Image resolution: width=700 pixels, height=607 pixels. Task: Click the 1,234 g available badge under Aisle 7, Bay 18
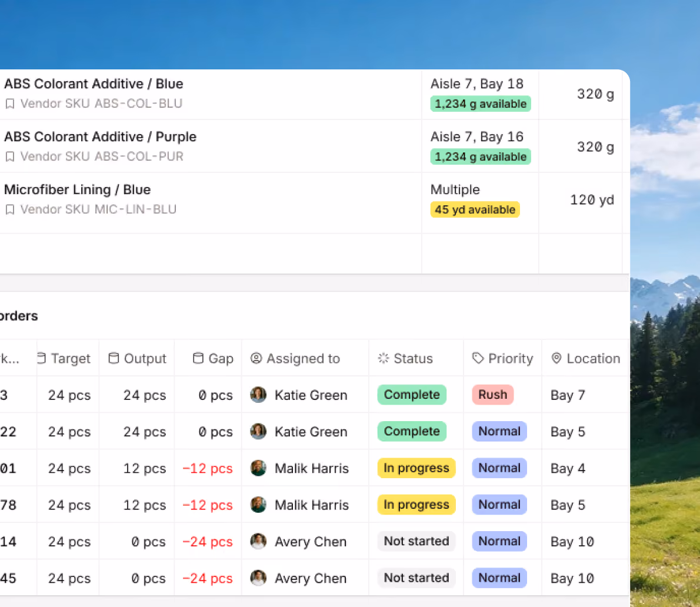pyautogui.click(x=481, y=104)
